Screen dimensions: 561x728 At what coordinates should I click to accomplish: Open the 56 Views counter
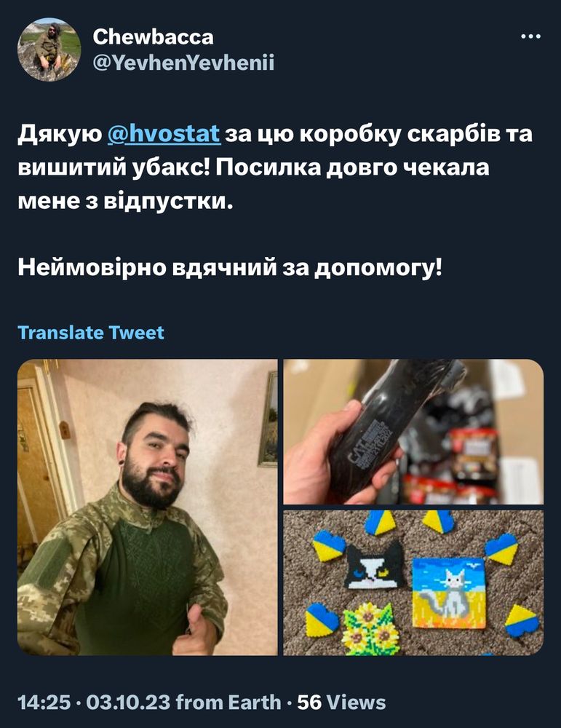341,702
